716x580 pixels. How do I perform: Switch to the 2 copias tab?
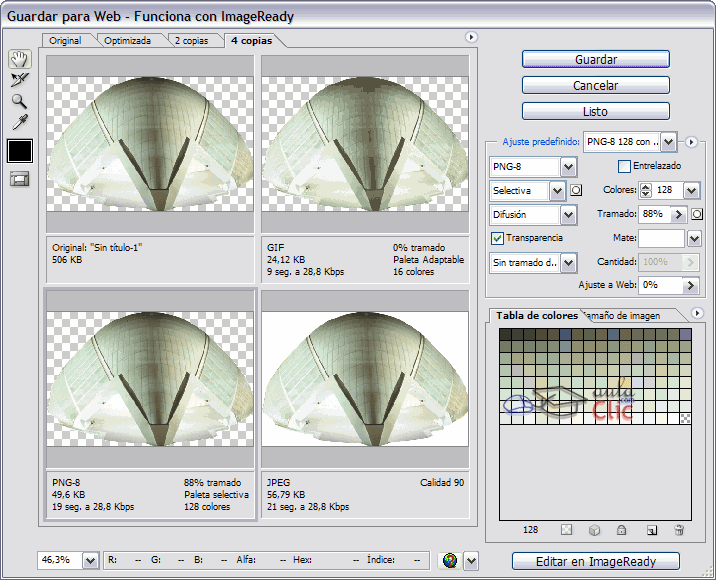[190, 41]
